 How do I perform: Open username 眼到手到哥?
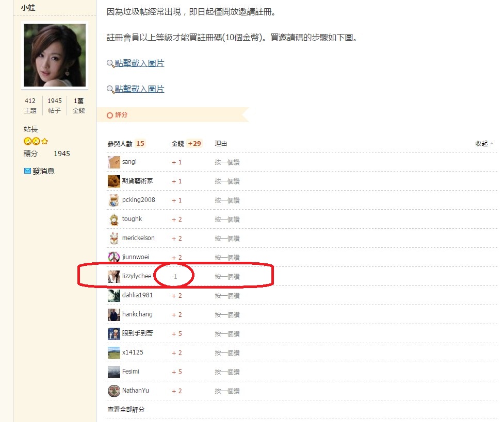pos(138,333)
